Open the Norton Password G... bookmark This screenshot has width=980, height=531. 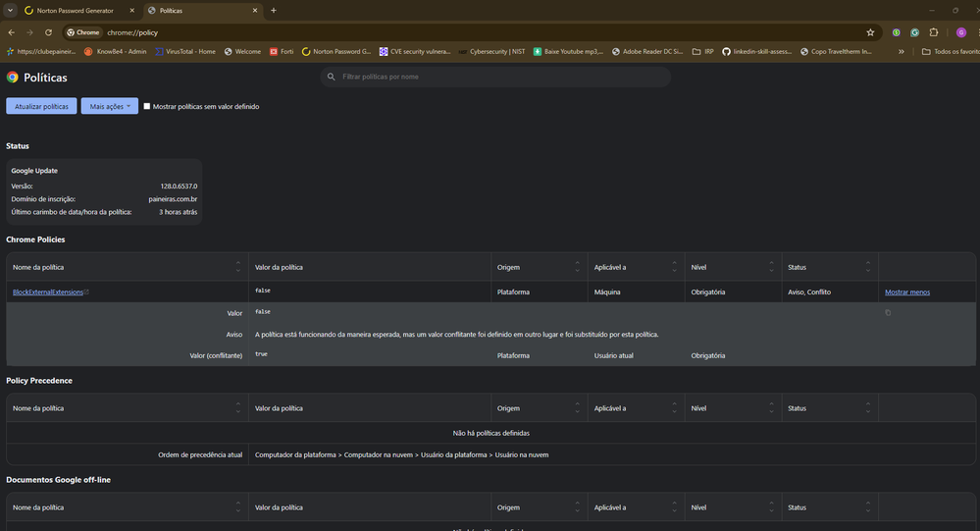pos(336,52)
